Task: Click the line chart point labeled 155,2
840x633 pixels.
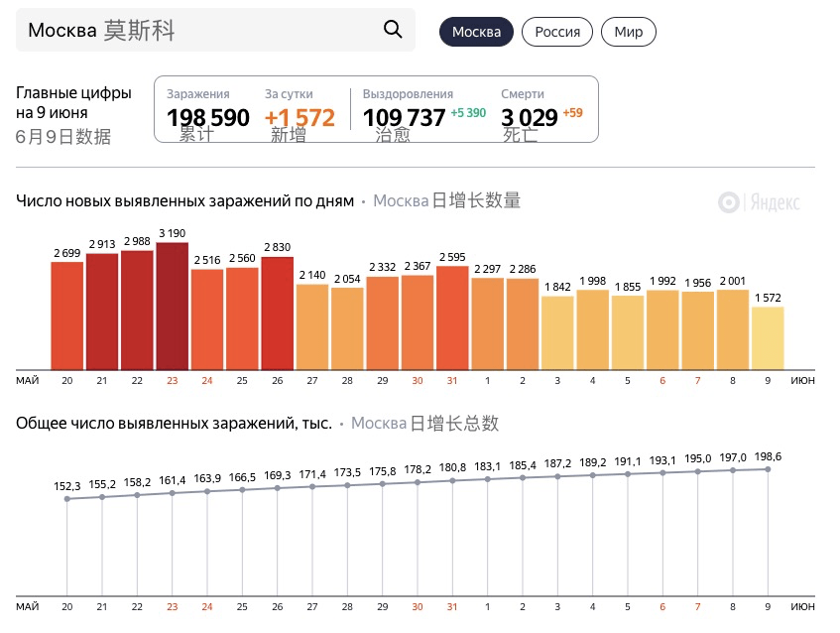Action: pyautogui.click(x=102, y=497)
